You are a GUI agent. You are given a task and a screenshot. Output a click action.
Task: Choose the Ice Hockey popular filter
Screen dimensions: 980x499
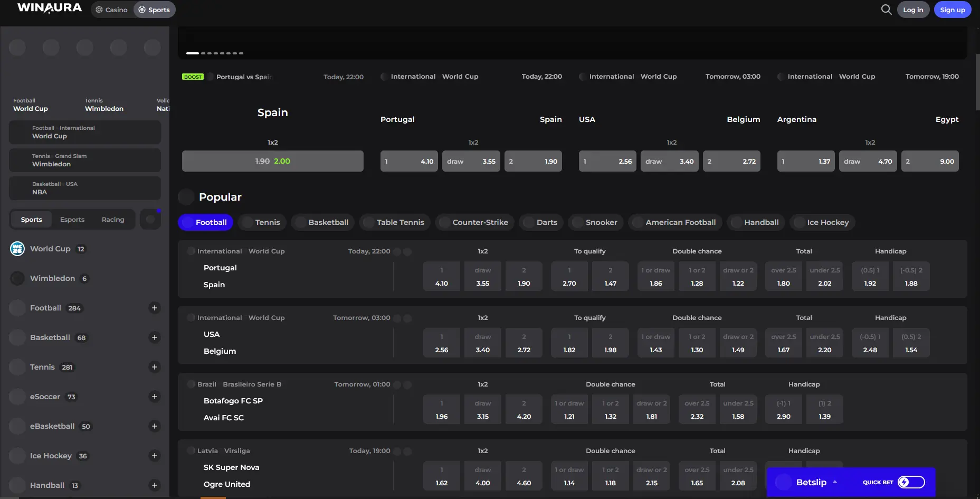(822, 222)
